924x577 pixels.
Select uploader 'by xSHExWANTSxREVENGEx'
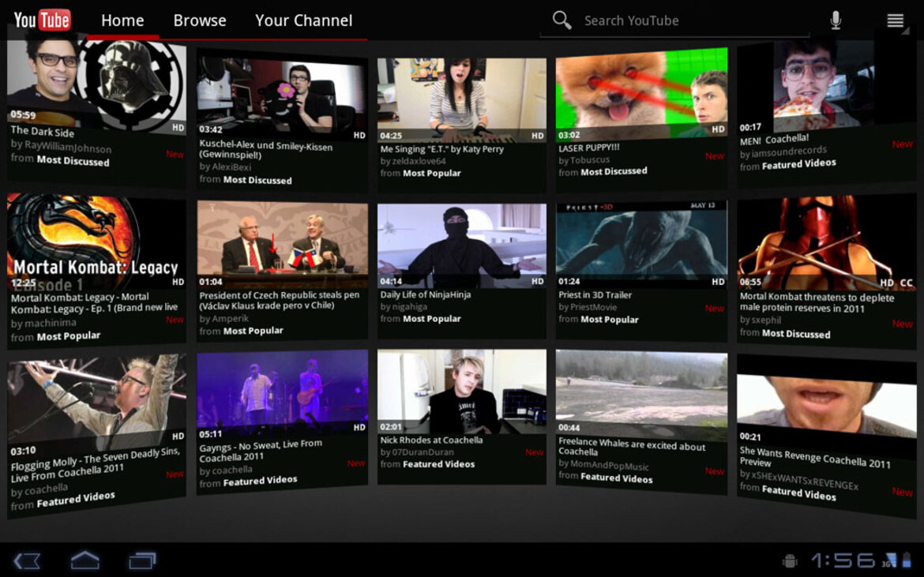[798, 479]
